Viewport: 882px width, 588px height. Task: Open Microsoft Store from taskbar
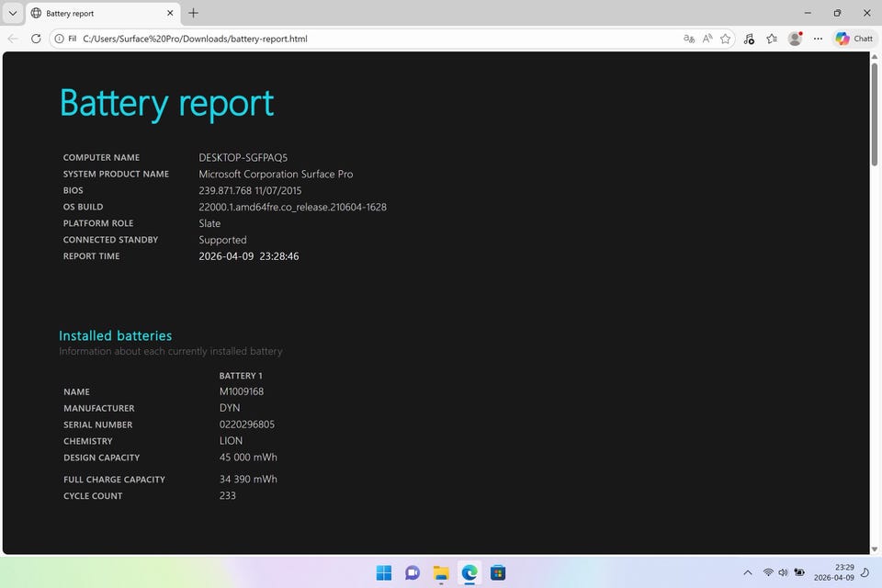click(x=498, y=572)
